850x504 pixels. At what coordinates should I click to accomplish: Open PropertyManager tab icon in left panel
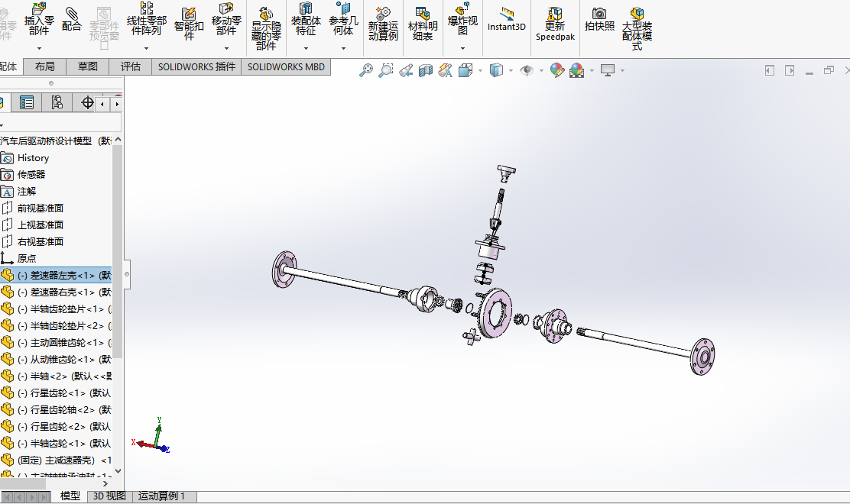click(x=27, y=102)
